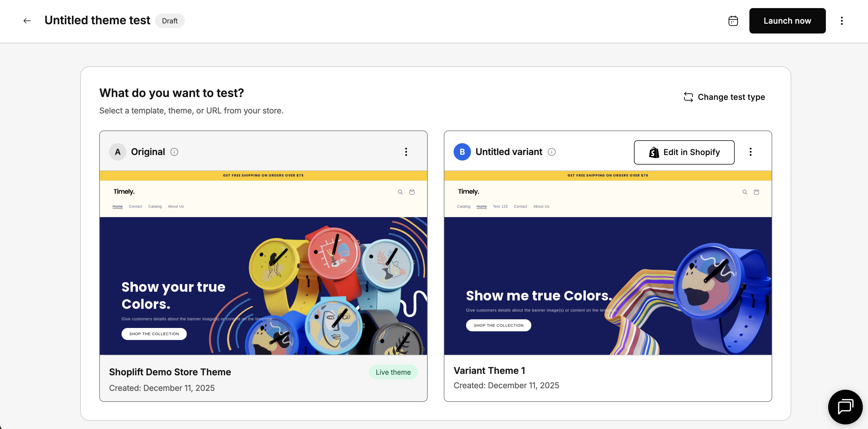Click search icon in variant preview
Image resolution: width=868 pixels, height=429 pixels.
[745, 192]
